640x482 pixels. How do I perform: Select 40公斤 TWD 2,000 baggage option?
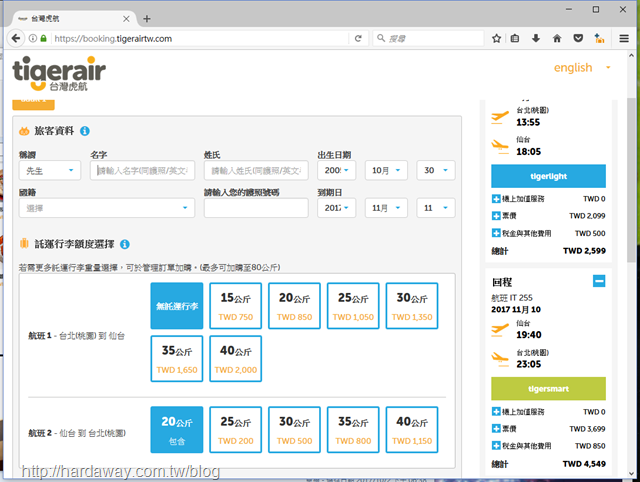coord(236,359)
